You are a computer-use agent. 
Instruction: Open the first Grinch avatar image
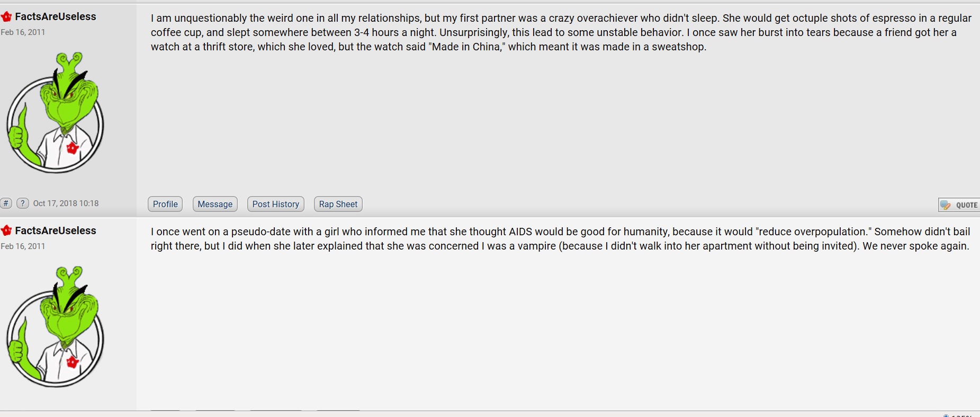point(55,112)
